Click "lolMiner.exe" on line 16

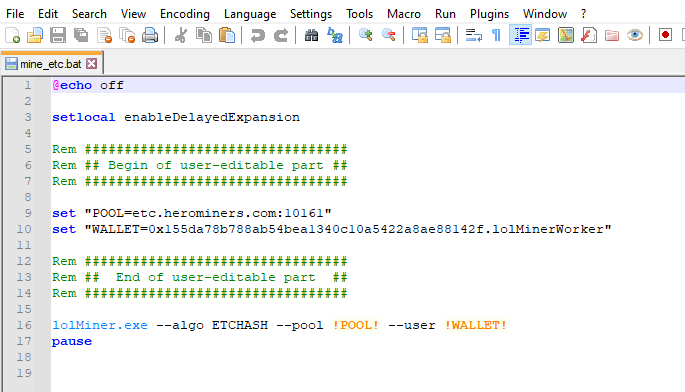[100, 325]
